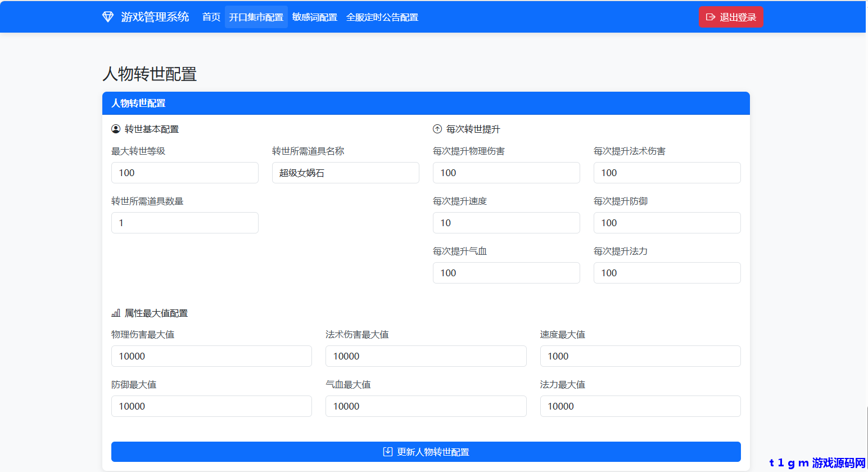Click the logout icon in 退出登录 button

(710, 17)
